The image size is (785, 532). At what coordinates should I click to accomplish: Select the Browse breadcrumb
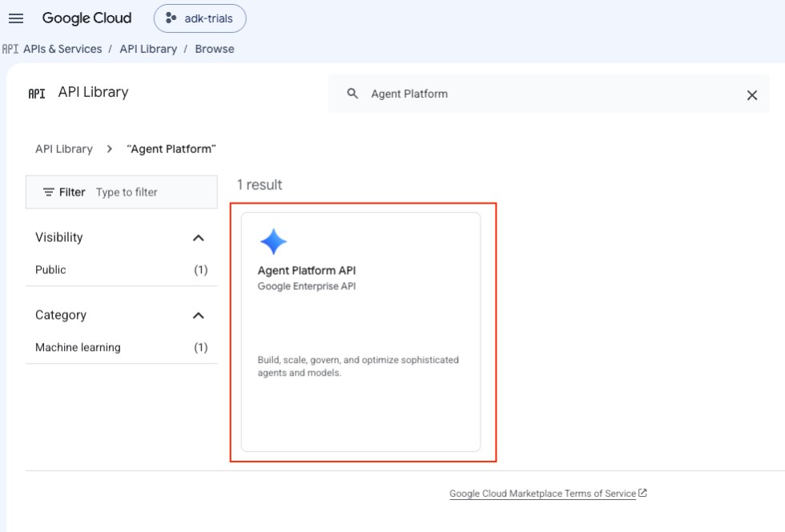pos(215,49)
